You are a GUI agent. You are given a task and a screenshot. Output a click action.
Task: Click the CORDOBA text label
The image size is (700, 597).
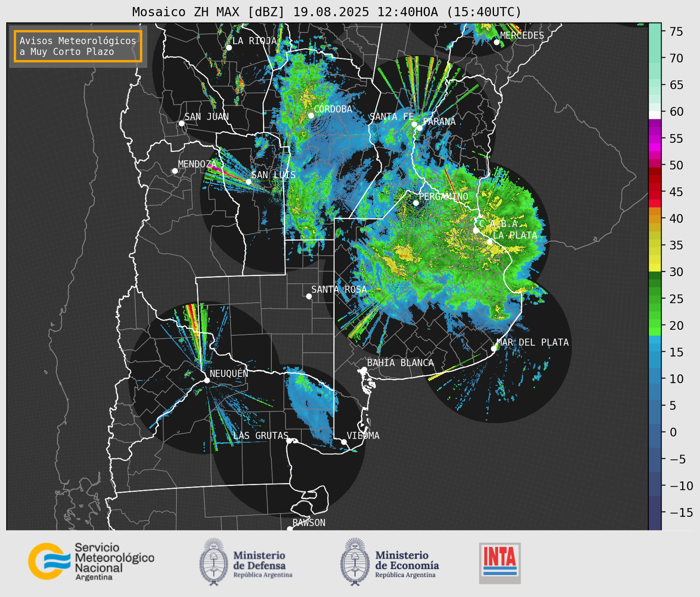333,109
